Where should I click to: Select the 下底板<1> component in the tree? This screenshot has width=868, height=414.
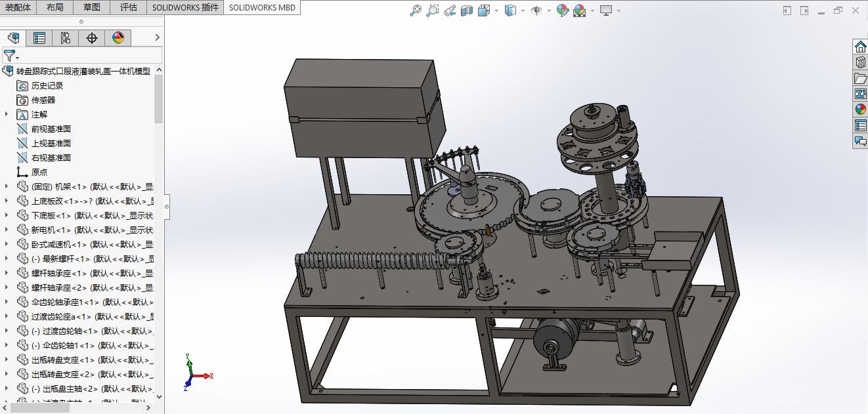tap(92, 215)
